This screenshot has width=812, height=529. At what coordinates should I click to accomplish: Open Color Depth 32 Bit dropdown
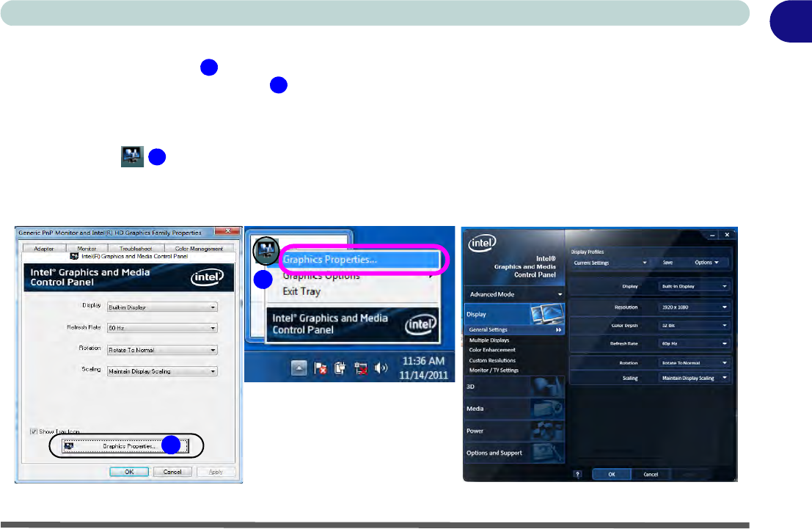(695, 325)
